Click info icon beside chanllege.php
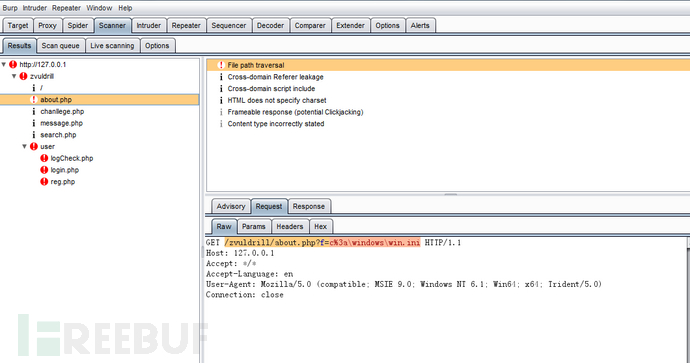 click(34, 111)
